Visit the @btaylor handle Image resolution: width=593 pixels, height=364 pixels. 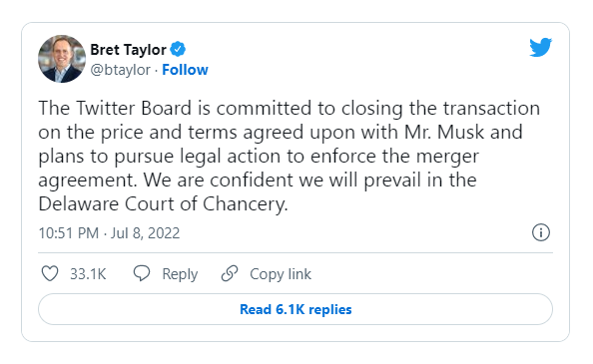point(120,70)
